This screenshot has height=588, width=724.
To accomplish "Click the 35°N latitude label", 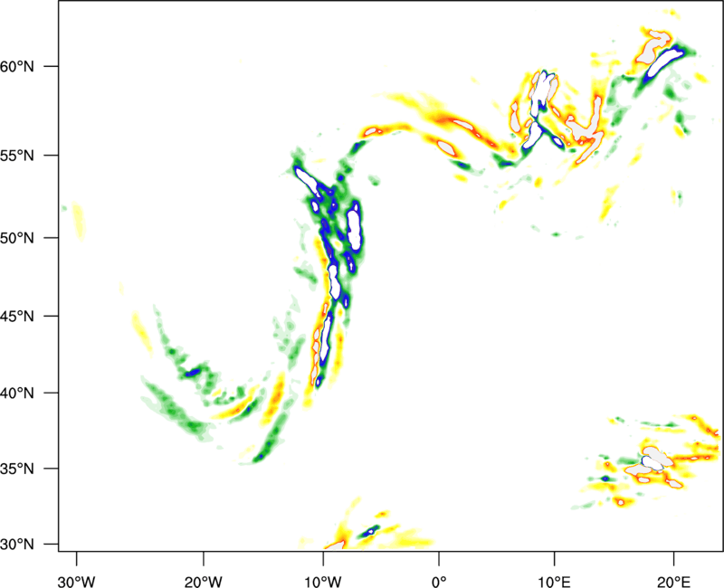I will point(17,469).
